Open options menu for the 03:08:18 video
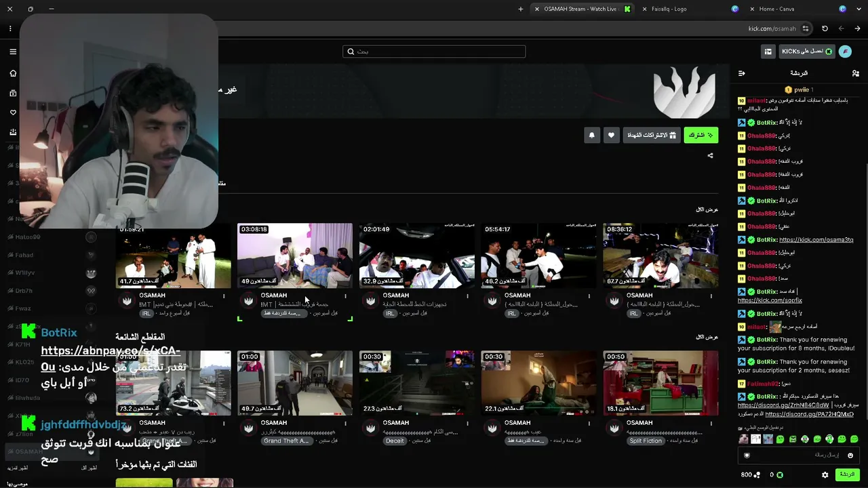Screen dimensions: 868x488 345,296
